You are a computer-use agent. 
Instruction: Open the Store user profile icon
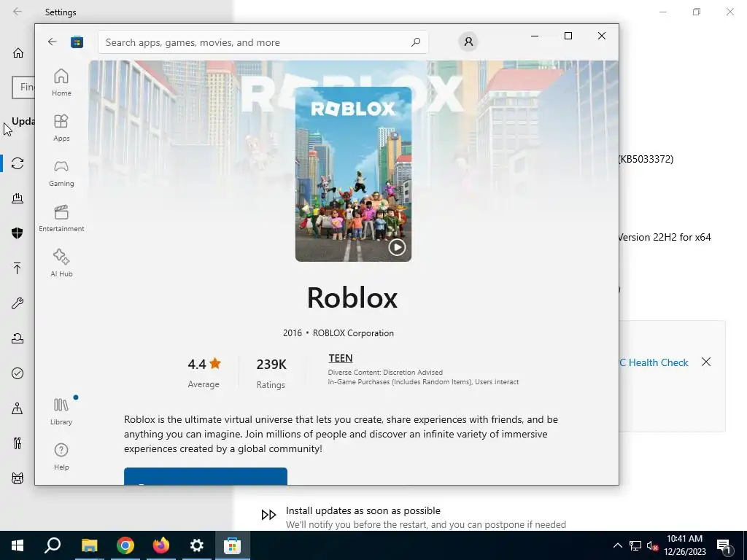(x=468, y=42)
